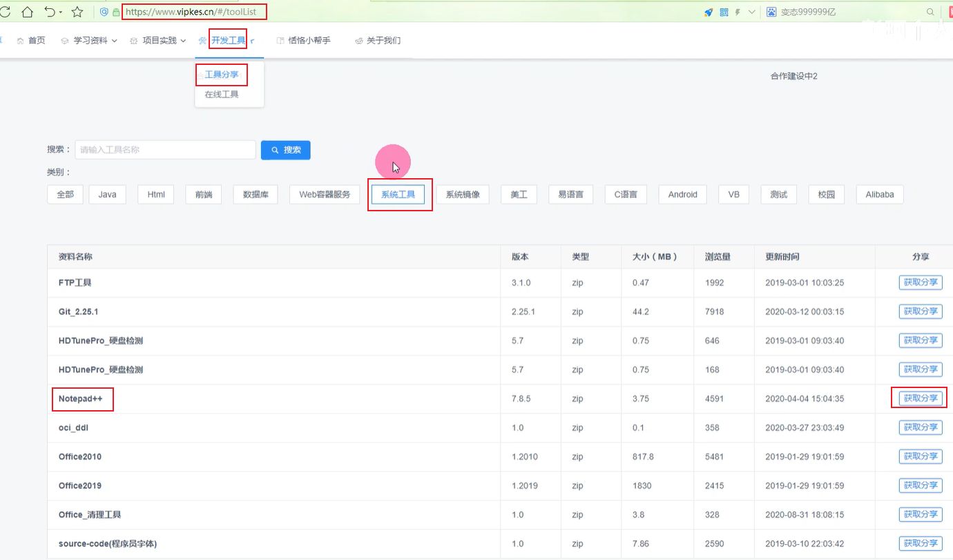Click the shield security icon beside URL
Screen dimensions: 953x560
(104, 12)
